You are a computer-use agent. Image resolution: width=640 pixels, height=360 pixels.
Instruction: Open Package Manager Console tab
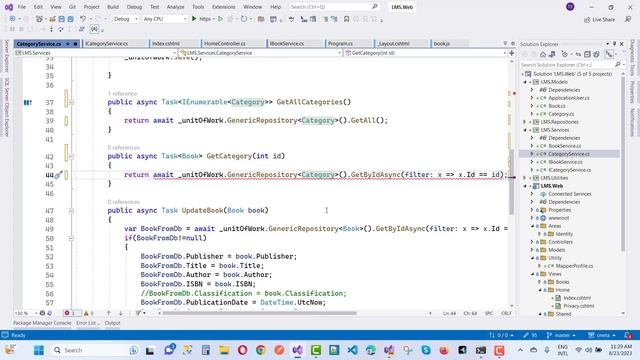coord(42,323)
